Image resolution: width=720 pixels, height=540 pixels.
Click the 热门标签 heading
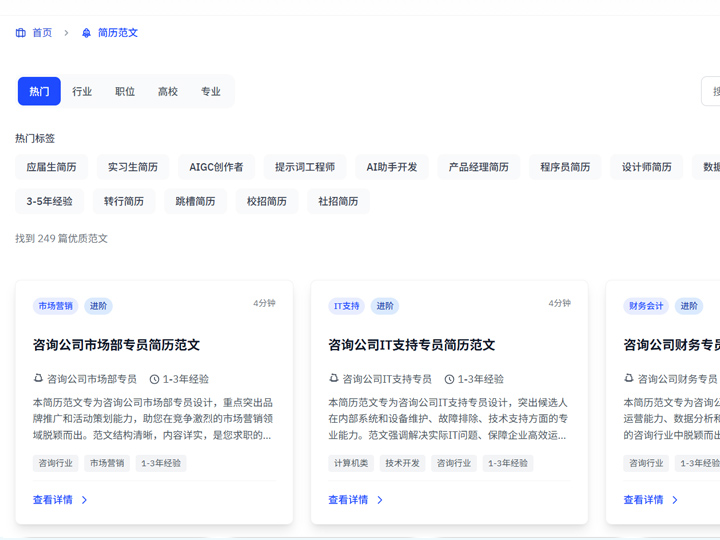pos(35,138)
